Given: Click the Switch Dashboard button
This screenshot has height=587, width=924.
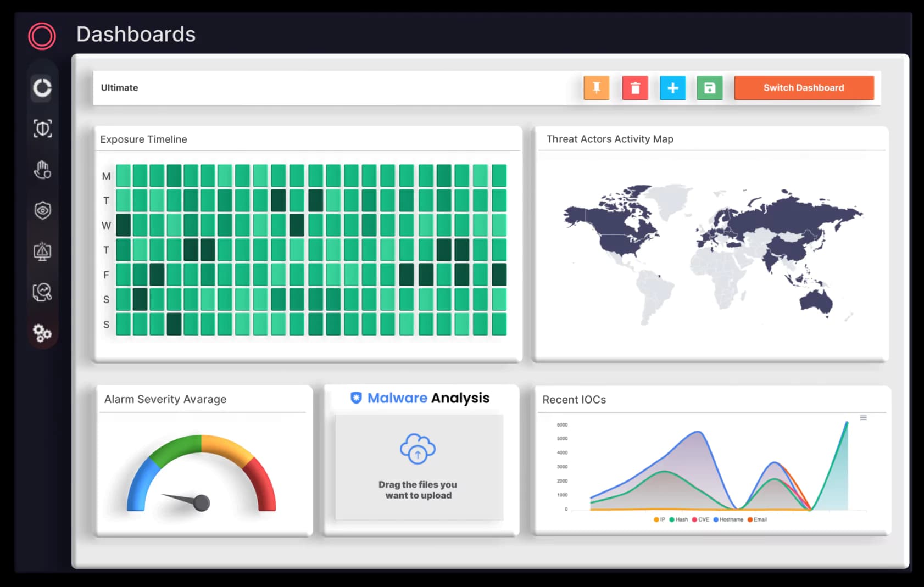Looking at the screenshot, I should click(x=804, y=88).
